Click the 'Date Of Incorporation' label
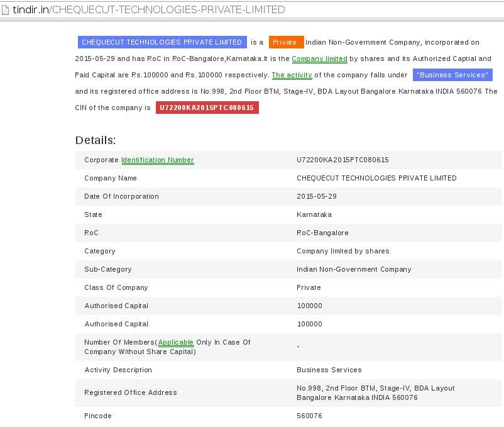 pos(121,196)
